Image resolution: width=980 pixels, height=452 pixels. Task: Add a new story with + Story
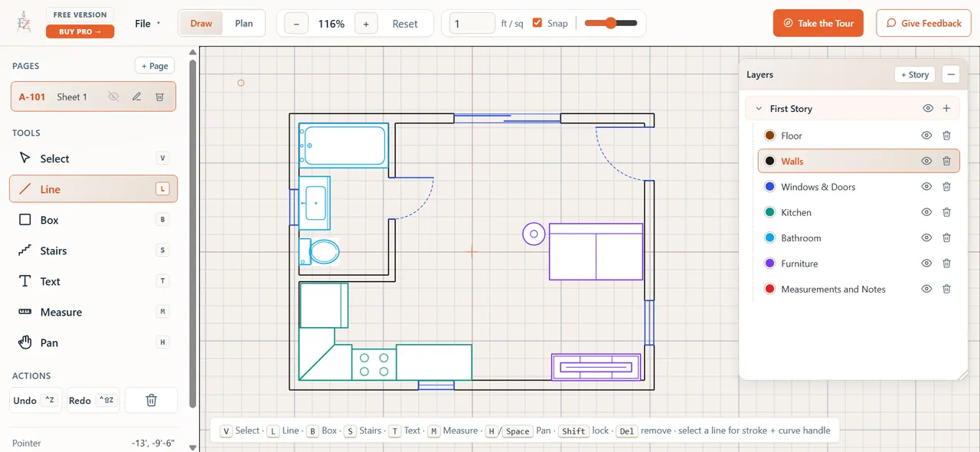(915, 74)
